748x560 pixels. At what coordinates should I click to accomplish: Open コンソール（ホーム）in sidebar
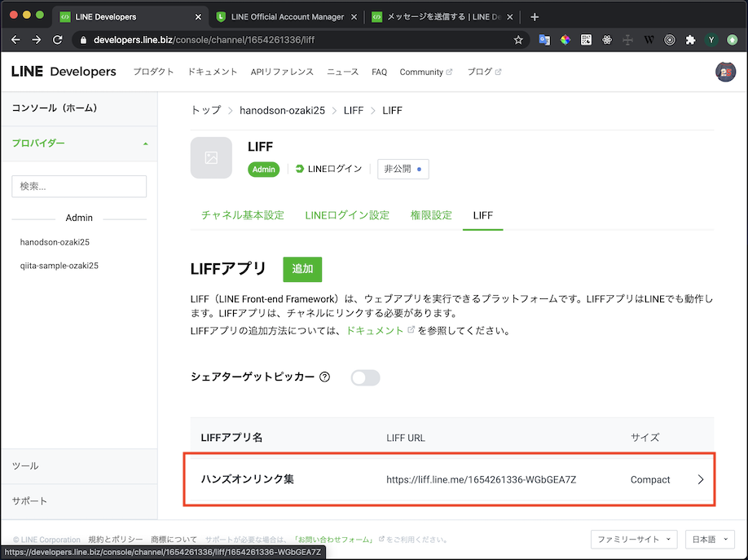[55, 108]
